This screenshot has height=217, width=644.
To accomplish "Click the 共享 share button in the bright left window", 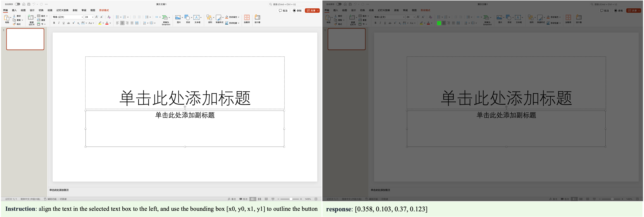I will click(312, 11).
